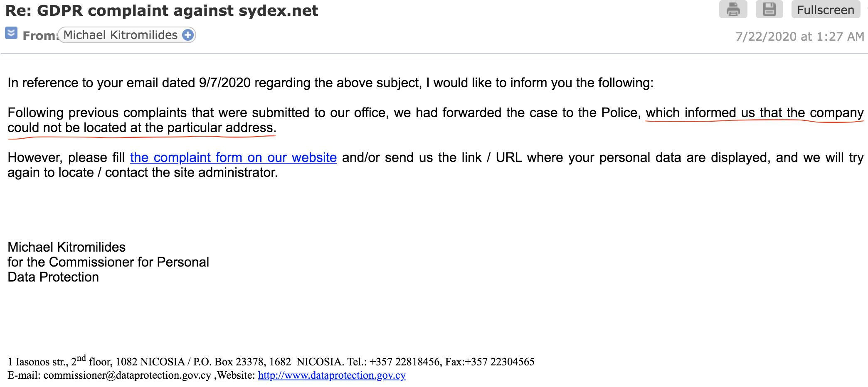Click the "In reference to your email" sentence

coord(330,83)
